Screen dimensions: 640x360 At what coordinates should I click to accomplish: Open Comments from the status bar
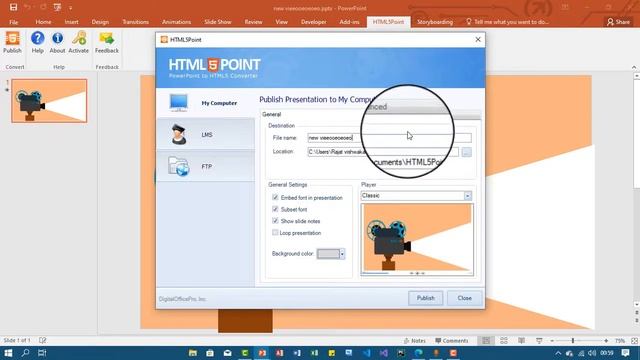[451, 340]
